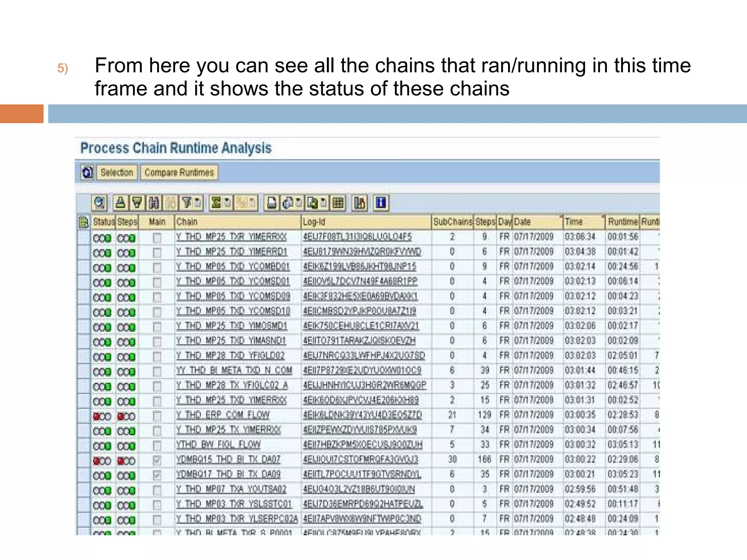747x560 pixels.
Task: Click the Compare Runtimes button
Action: [179, 172]
